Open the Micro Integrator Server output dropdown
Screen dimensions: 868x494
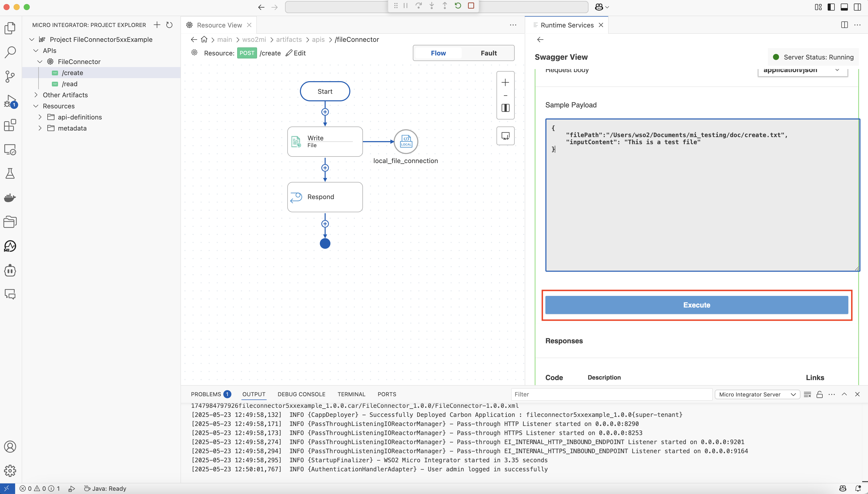(757, 394)
